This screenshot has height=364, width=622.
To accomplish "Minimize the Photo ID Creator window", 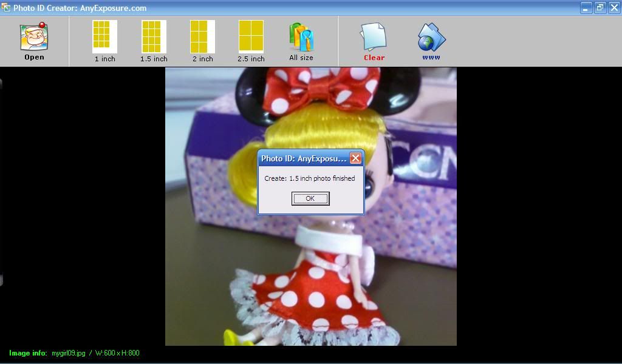I will (586, 7).
